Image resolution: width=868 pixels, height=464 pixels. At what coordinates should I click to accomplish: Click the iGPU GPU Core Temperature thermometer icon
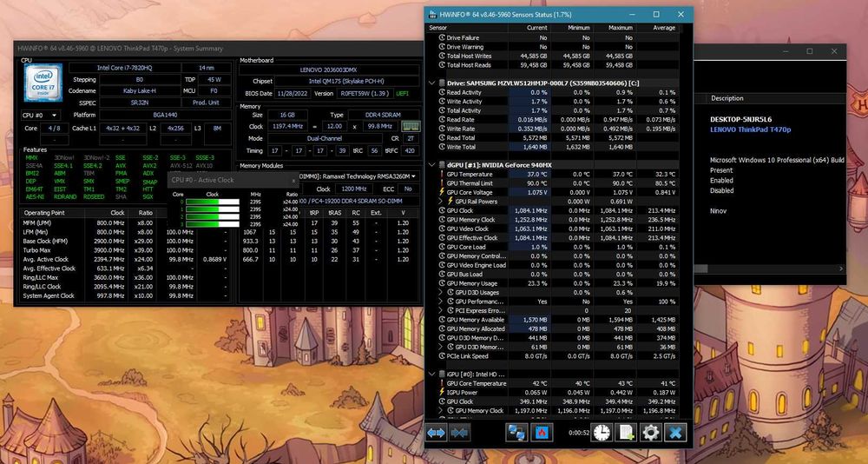(442, 383)
